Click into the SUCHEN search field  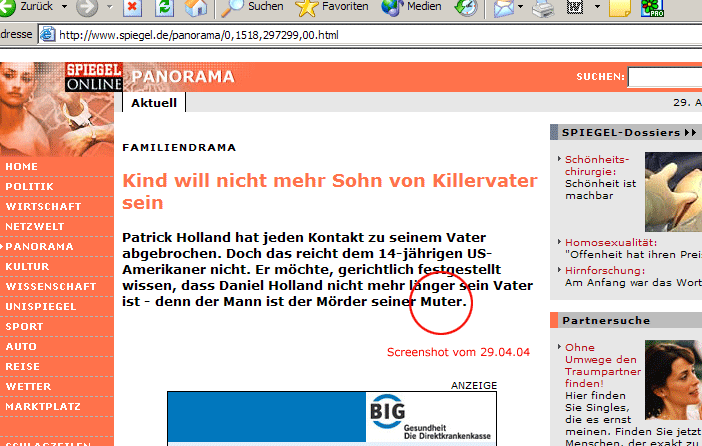[665, 77]
